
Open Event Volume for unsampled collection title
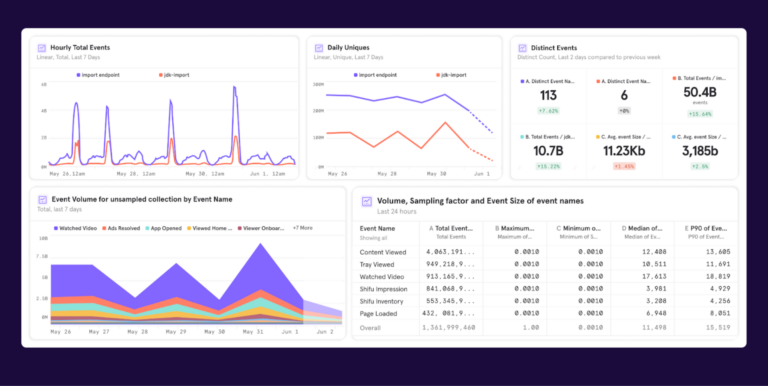pyautogui.click(x=142, y=199)
